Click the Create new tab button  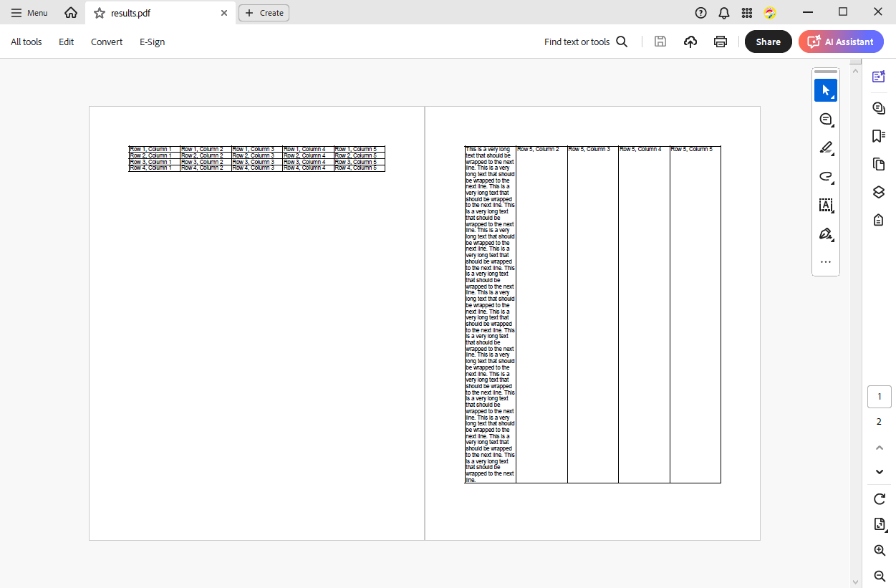click(264, 13)
